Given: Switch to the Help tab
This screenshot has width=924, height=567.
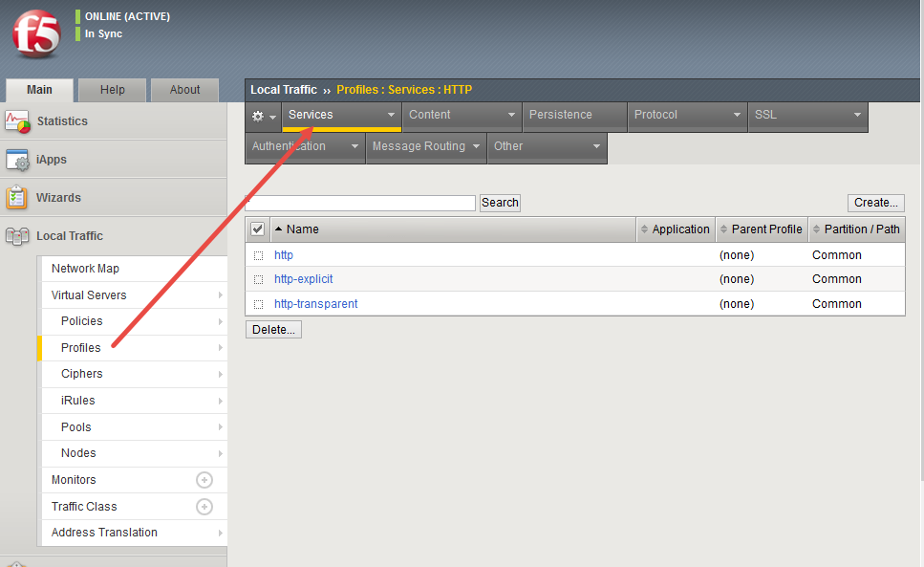Looking at the screenshot, I should pos(112,89).
